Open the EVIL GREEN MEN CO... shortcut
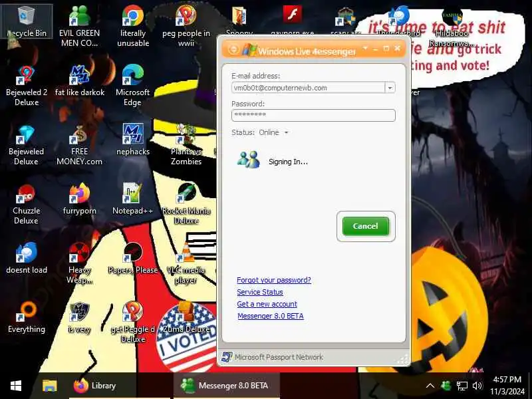 pos(79,26)
